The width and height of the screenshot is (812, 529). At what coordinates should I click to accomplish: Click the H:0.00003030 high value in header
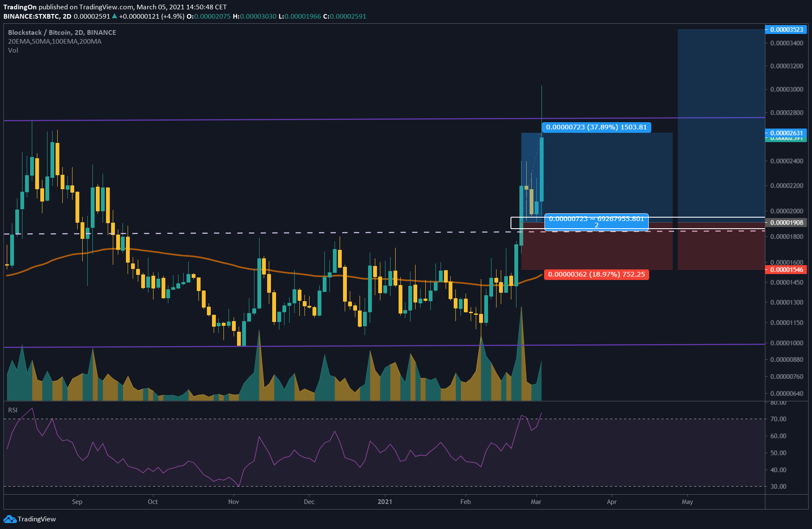[x=254, y=16]
